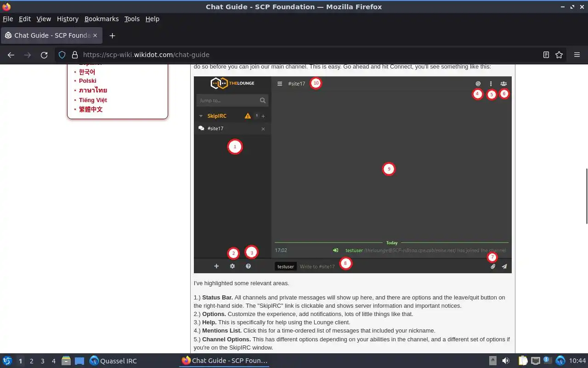Image resolution: width=588 pixels, height=368 pixels.
Task: Open removable media eject tray icon
Action: click(x=492, y=361)
